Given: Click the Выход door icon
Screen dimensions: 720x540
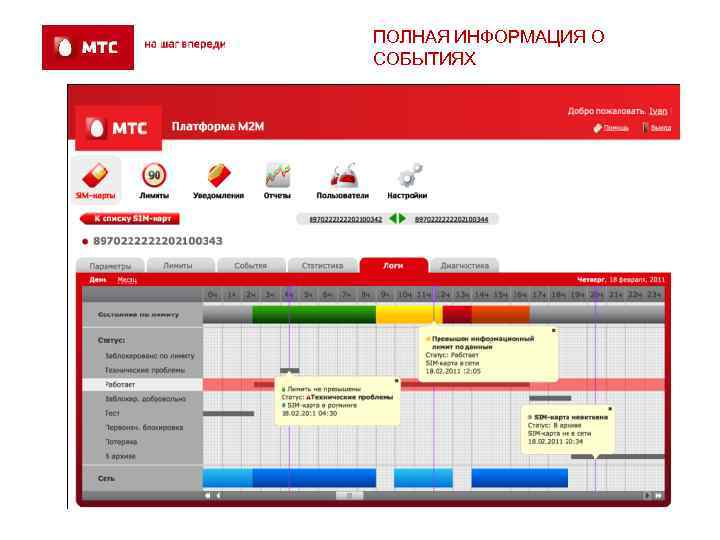Looking at the screenshot, I should click(645, 128).
